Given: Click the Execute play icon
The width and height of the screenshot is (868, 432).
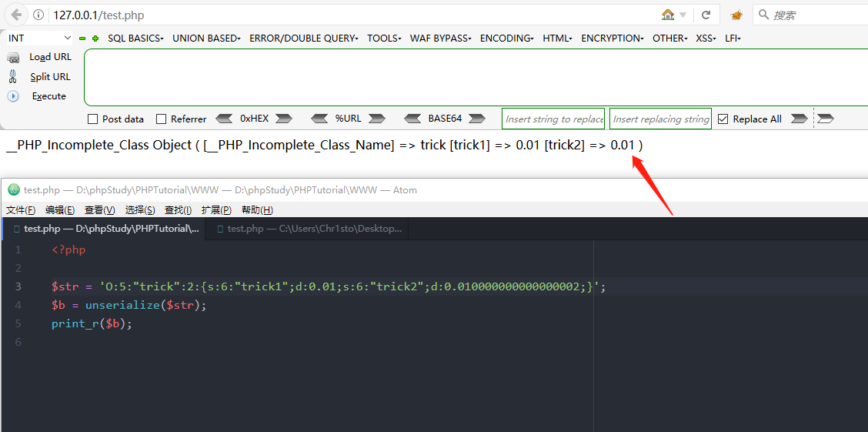Looking at the screenshot, I should [x=13, y=96].
